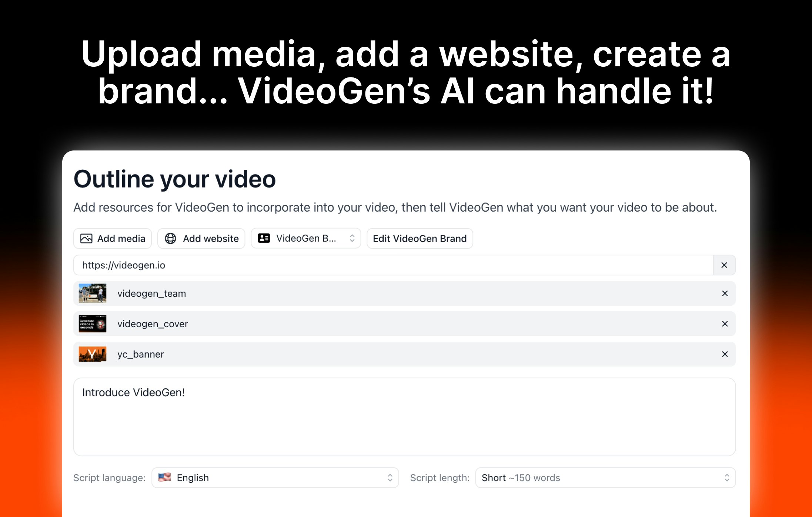Viewport: 812px width, 517px height.
Task: Open the Script language English dropdown
Action: pos(275,478)
